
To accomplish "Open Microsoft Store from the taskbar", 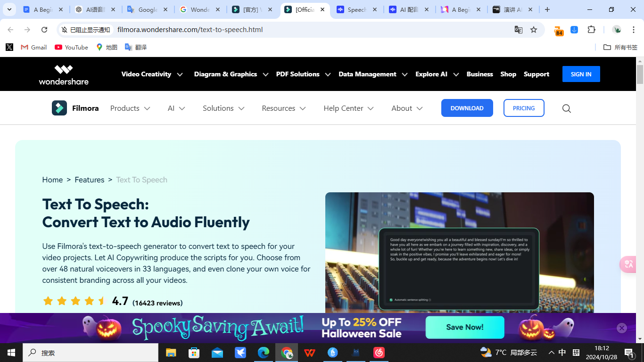I will click(x=194, y=353).
